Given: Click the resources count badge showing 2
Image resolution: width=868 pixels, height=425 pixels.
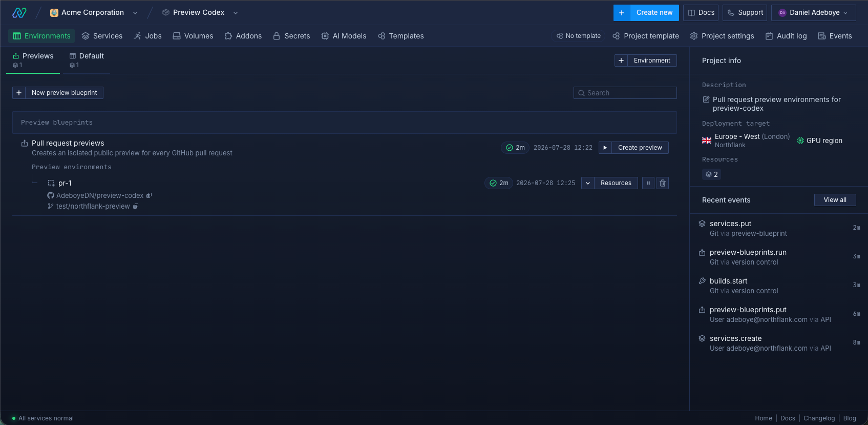Looking at the screenshot, I should [712, 174].
